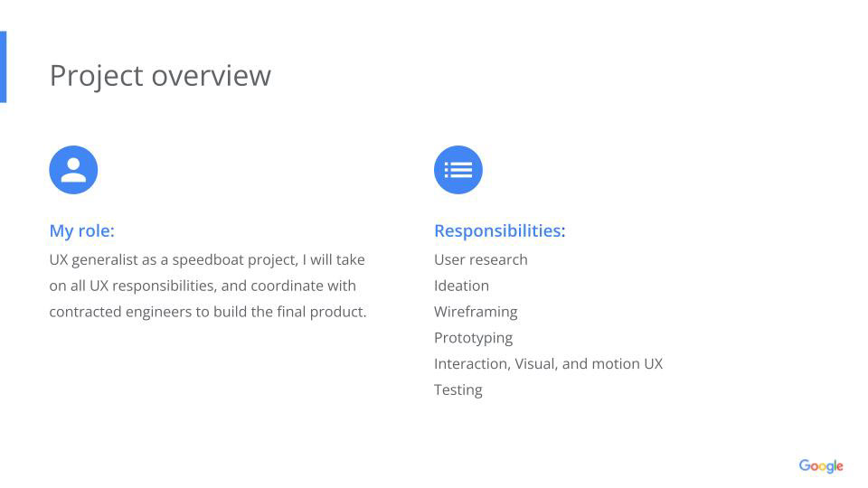Click the line starting "UX generalist as a"

point(207,259)
